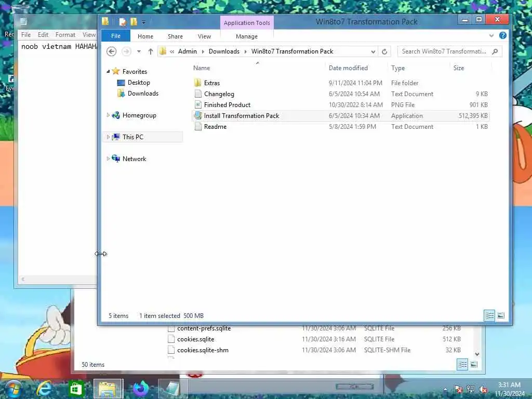Open Notepad's Edit menu
The height and width of the screenshot is (399, 532).
(x=43, y=35)
